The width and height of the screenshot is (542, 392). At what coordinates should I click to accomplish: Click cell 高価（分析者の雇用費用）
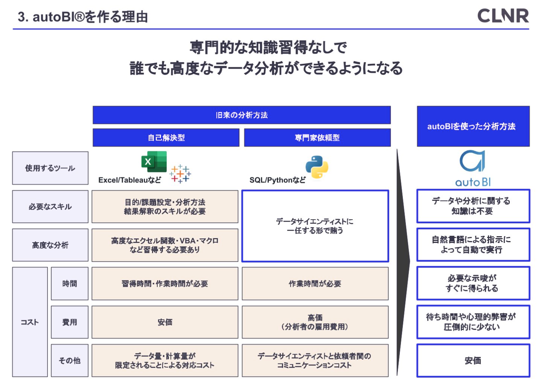pos(315,322)
